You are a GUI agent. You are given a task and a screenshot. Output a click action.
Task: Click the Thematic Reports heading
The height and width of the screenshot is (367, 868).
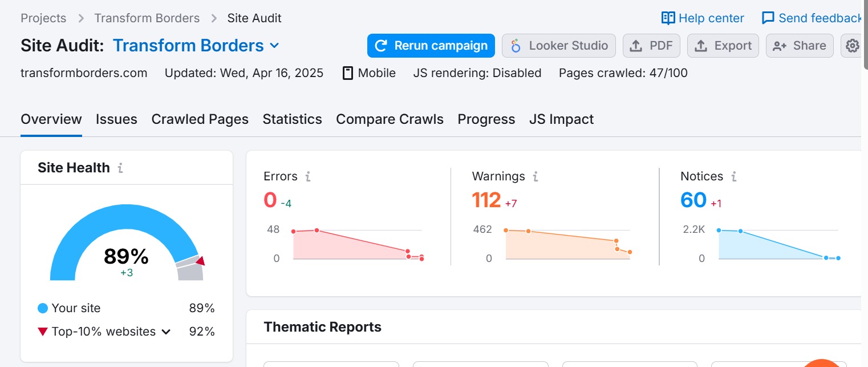coord(323,327)
